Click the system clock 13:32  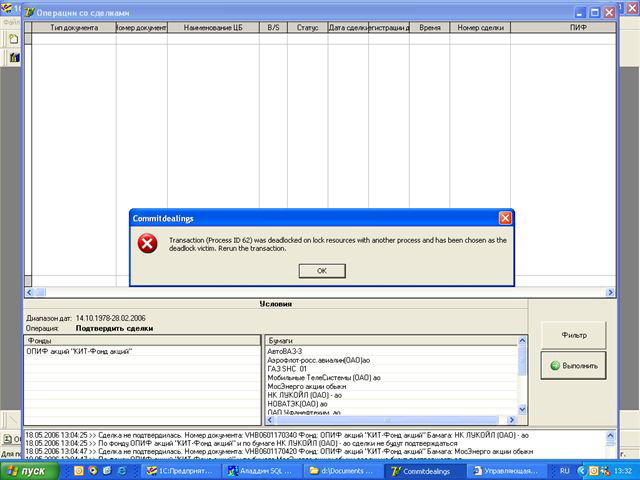[622, 471]
